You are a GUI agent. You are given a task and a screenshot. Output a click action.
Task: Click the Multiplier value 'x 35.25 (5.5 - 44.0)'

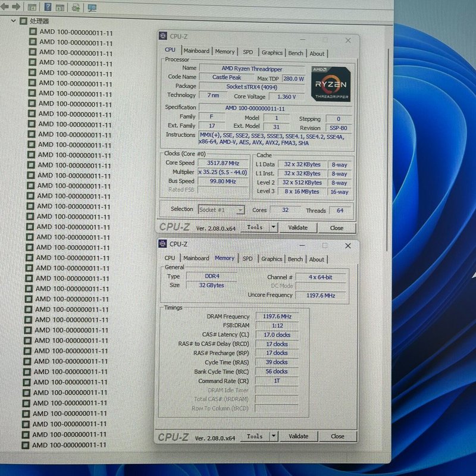223,172
